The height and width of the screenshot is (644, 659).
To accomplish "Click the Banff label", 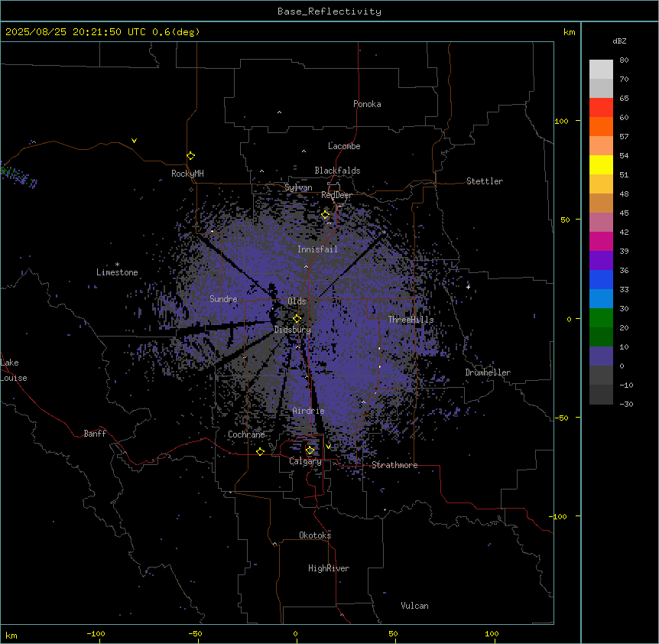I will (x=95, y=434).
